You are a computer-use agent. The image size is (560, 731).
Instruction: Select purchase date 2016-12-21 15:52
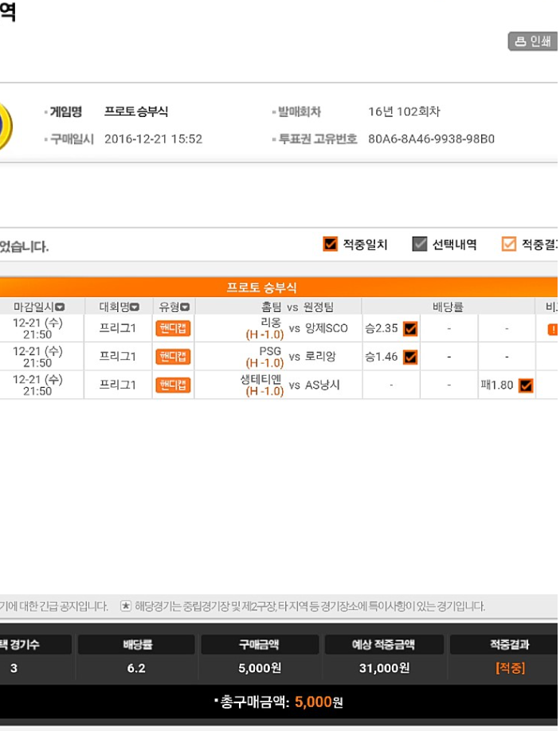[x=154, y=139]
